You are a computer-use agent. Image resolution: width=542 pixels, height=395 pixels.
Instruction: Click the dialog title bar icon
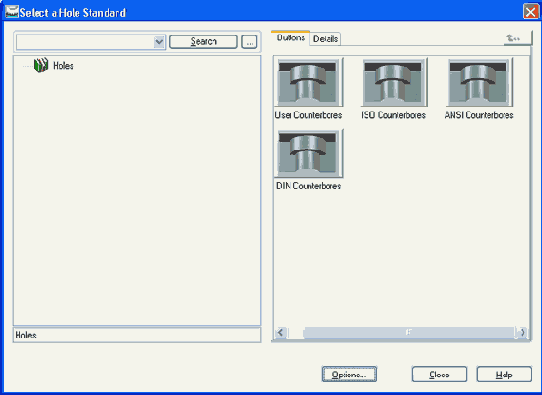[x=11, y=11]
